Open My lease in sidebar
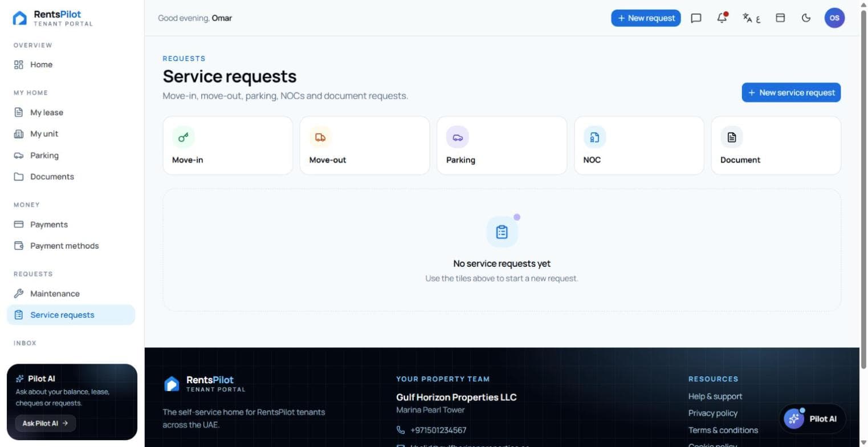 click(x=71, y=112)
